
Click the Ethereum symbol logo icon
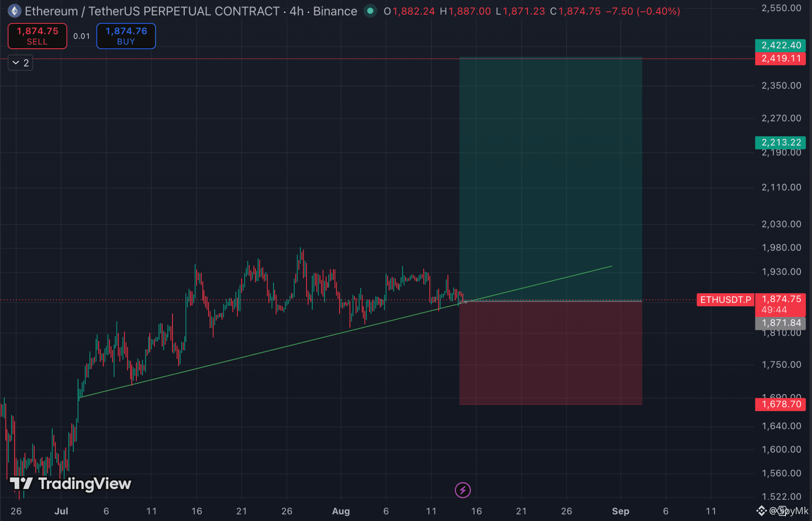[14, 11]
